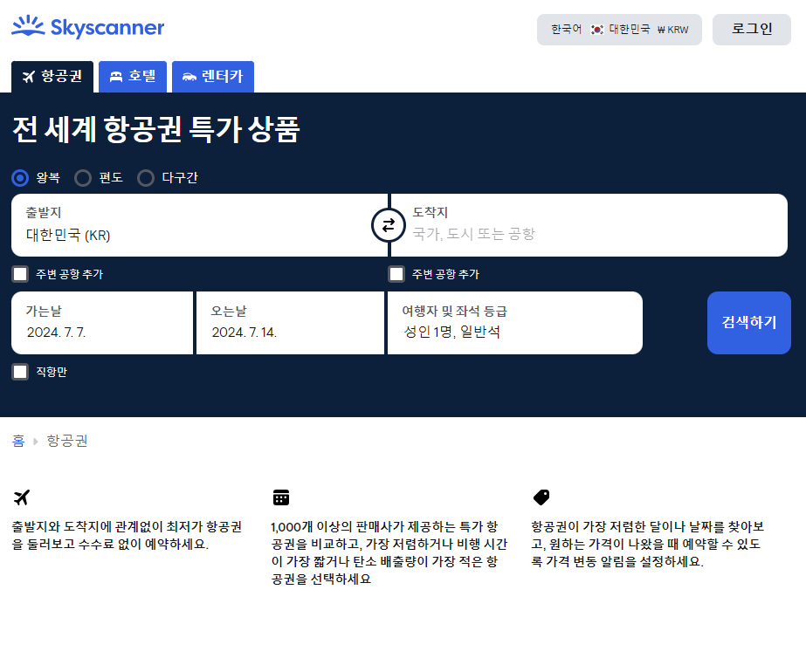This screenshot has width=806, height=672.
Task: Click the South Korea flag icon
Action: pos(596,30)
